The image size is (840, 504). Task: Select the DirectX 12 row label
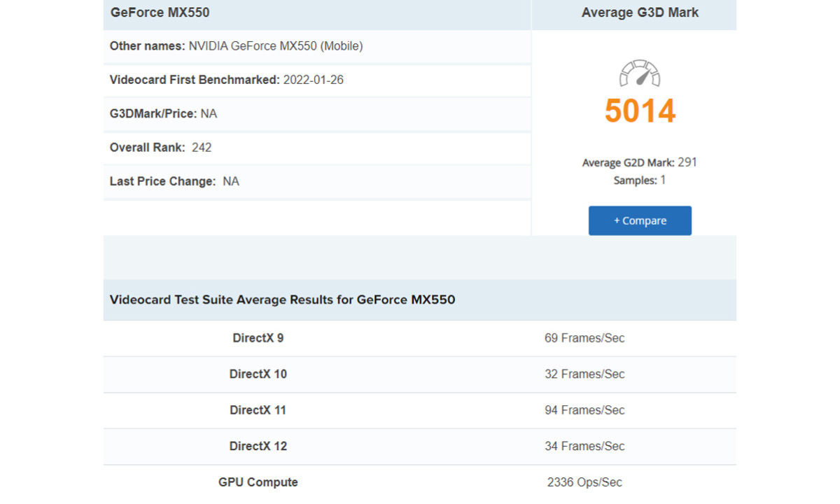point(258,446)
